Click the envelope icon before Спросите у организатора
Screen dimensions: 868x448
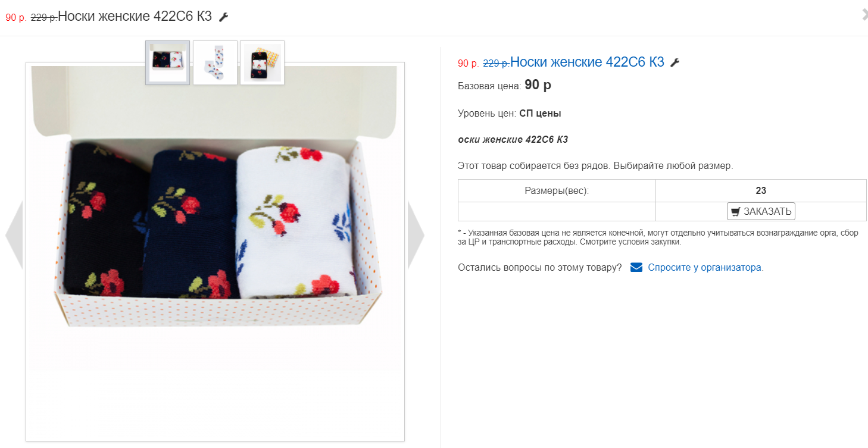click(x=636, y=268)
